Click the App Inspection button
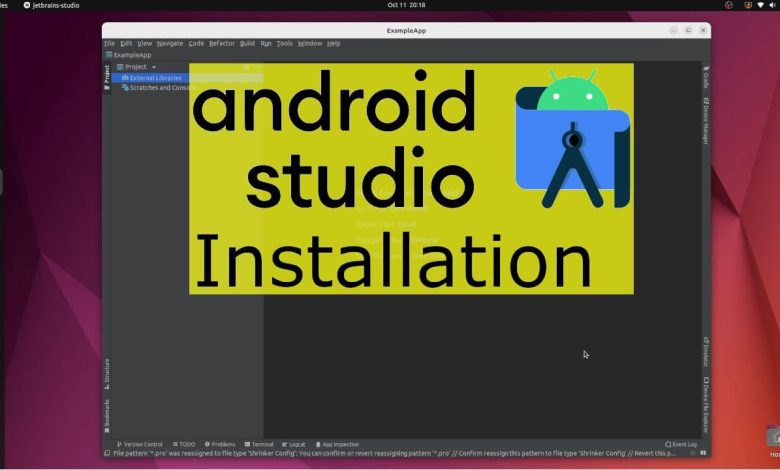 pos(337,444)
